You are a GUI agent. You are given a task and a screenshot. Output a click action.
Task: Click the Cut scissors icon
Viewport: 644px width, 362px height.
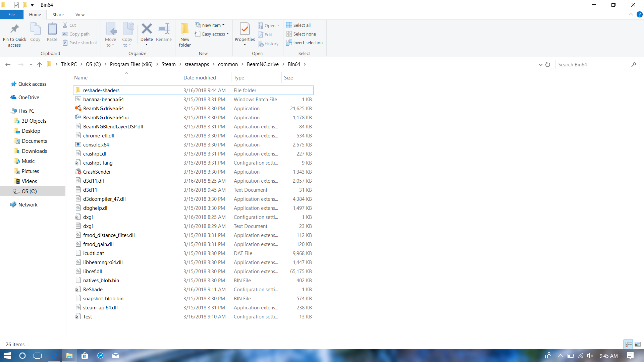click(x=65, y=25)
